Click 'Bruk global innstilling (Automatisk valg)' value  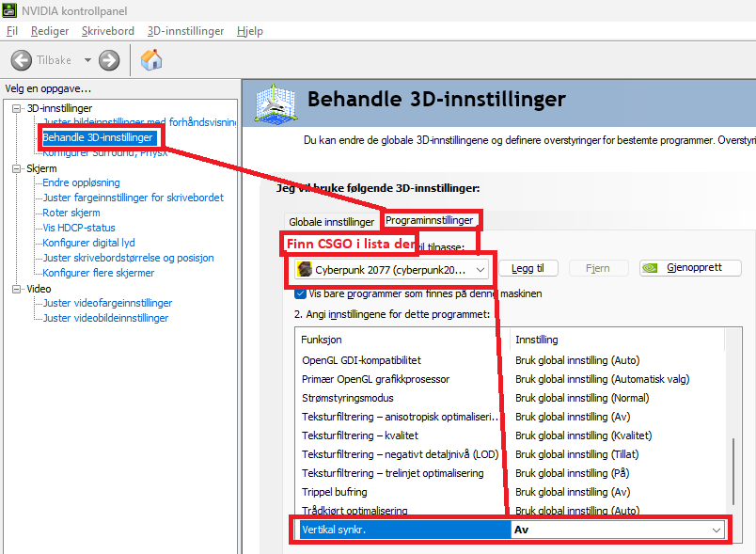[x=602, y=379]
